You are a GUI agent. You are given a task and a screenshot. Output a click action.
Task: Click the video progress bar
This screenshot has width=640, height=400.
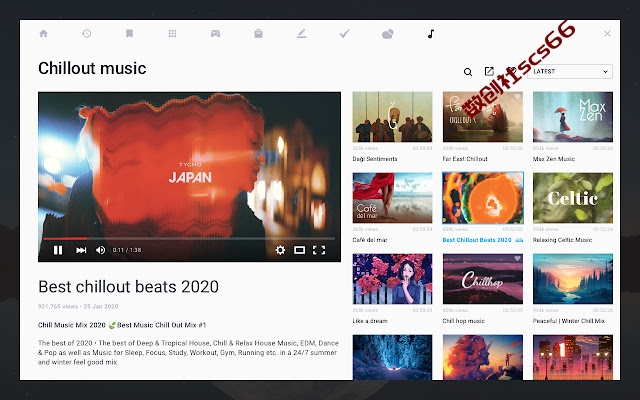coord(189,238)
